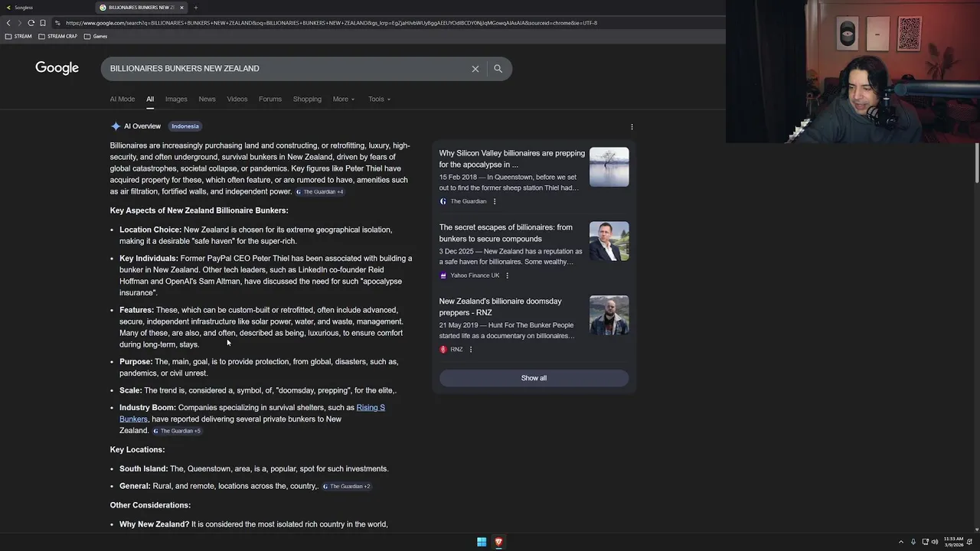Viewport: 980px width, 551px height.
Task: Open The Guardian +4 source chip
Action: (x=320, y=192)
